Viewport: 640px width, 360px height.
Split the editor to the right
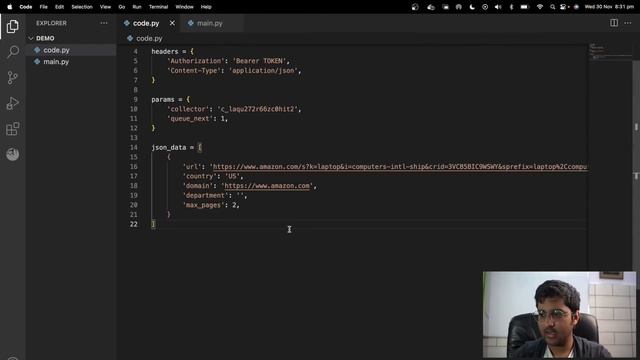(614, 23)
